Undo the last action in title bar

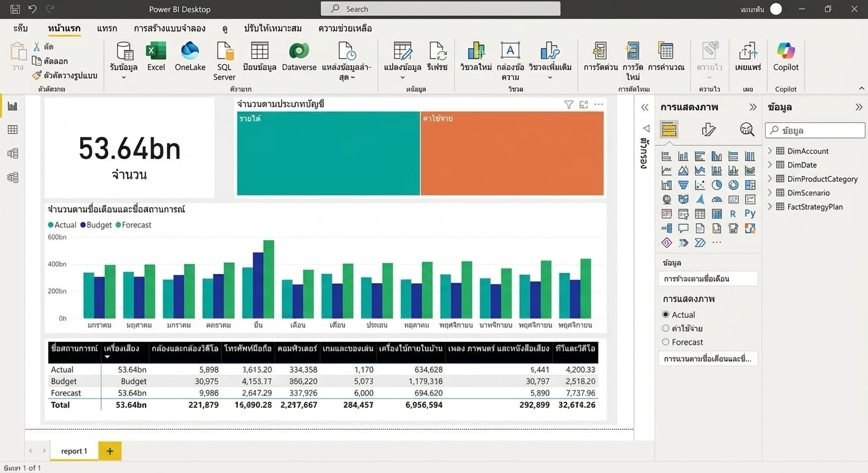33,9
